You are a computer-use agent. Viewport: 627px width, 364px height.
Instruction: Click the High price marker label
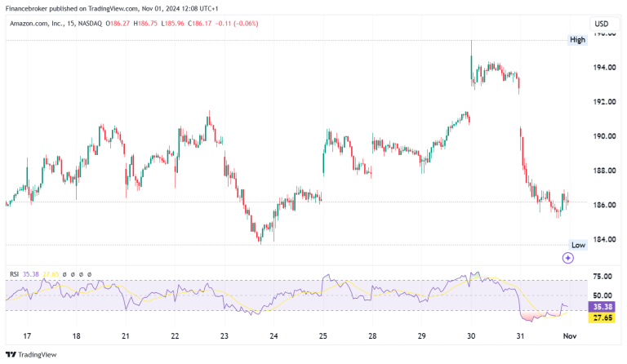point(577,40)
